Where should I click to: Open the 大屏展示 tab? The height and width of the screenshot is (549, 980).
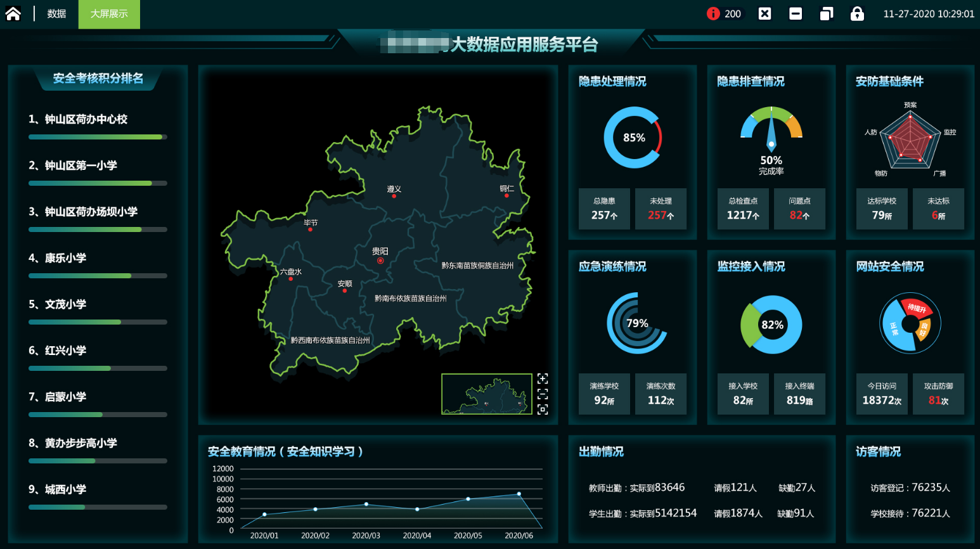tap(109, 14)
